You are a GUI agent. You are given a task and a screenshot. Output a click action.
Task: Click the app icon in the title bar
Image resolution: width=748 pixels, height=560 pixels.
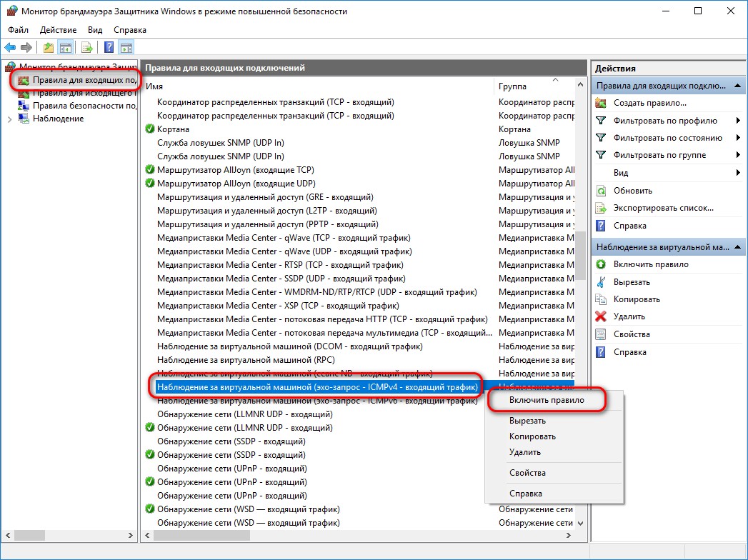tap(11, 11)
